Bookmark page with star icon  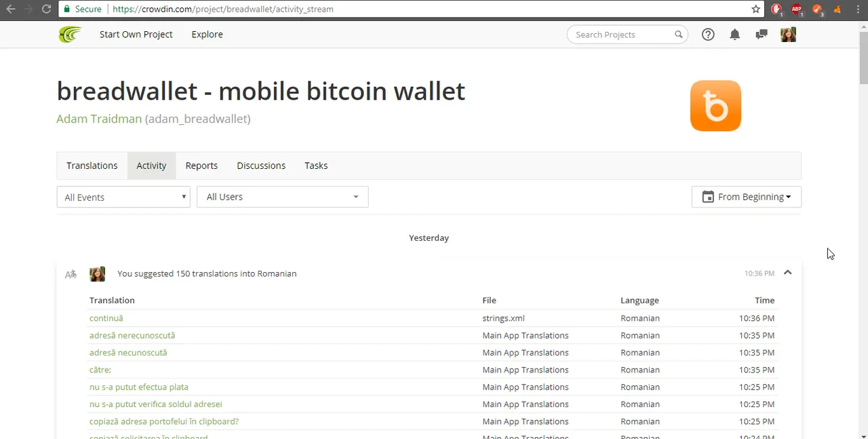tap(755, 9)
